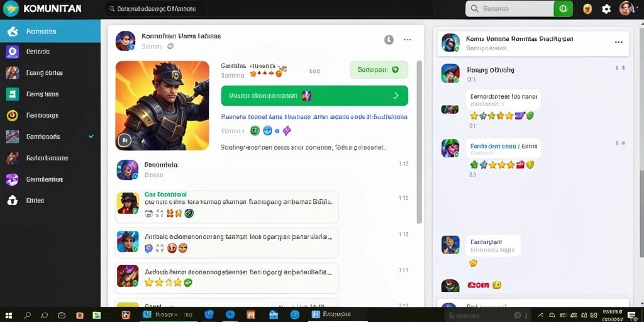Open the Store bag icon on the taskbar
The width and height of the screenshot is (644, 322).
(274, 315)
